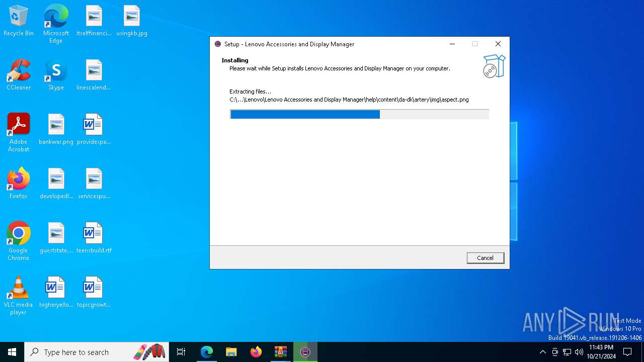Viewport: 644px width, 362px height.
Task: Select bankwar.png file icon
Action: click(56, 130)
